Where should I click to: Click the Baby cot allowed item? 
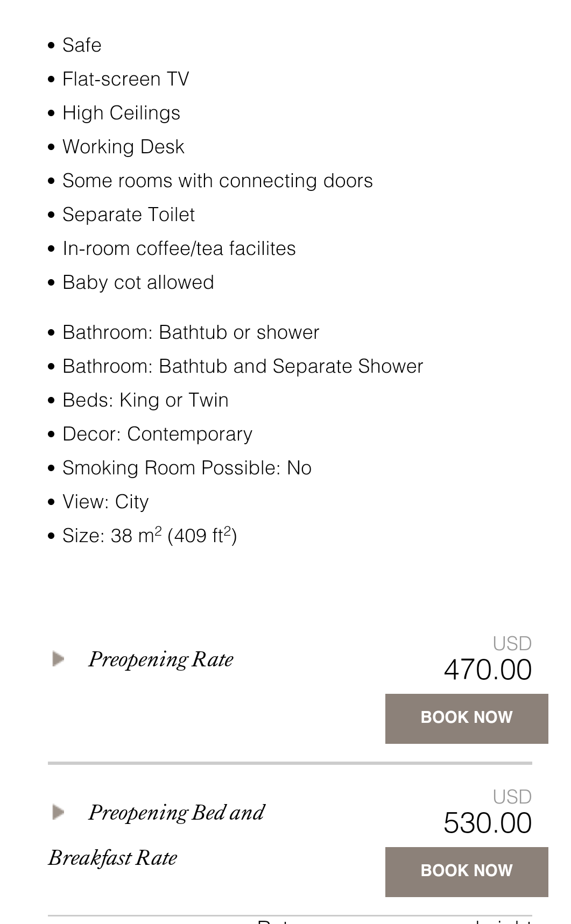[138, 282]
